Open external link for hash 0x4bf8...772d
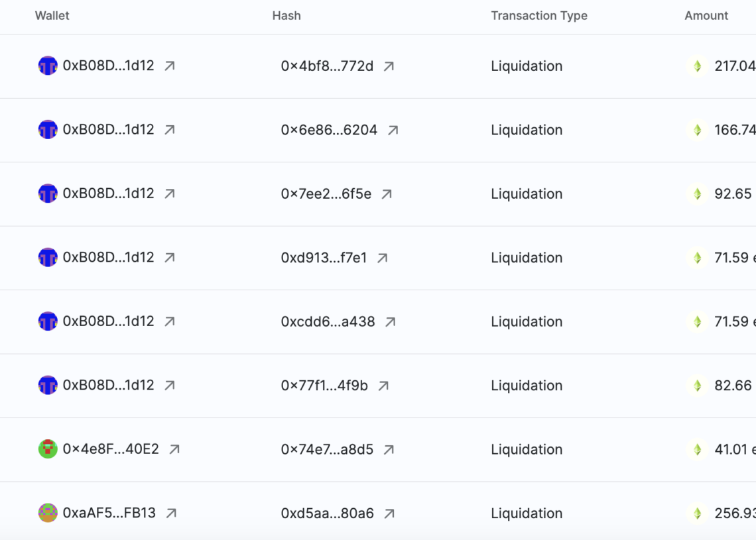The height and width of the screenshot is (540, 756). (x=389, y=66)
